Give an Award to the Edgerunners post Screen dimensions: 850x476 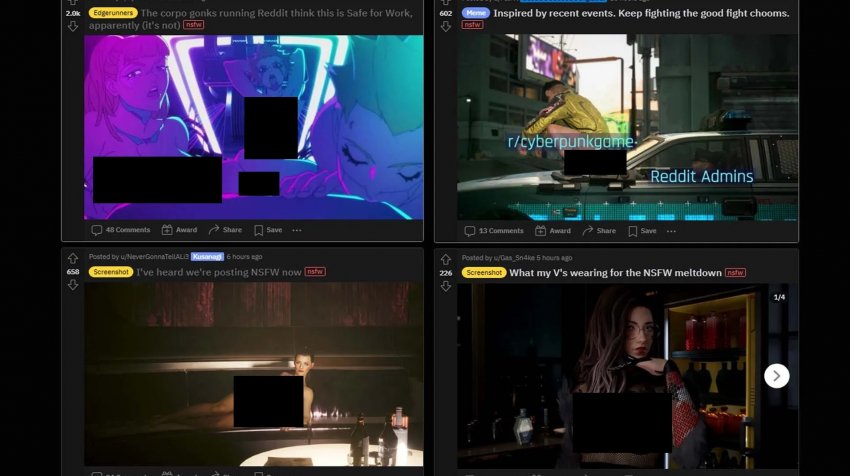click(x=179, y=230)
